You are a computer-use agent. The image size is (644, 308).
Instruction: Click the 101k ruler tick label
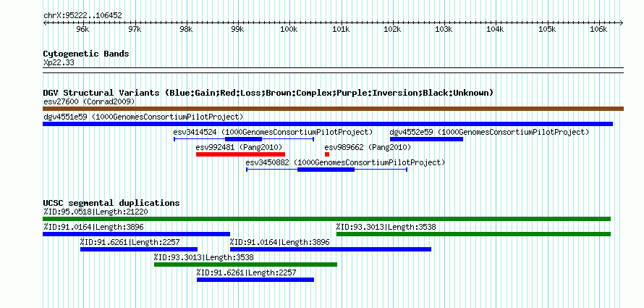pyautogui.click(x=341, y=30)
